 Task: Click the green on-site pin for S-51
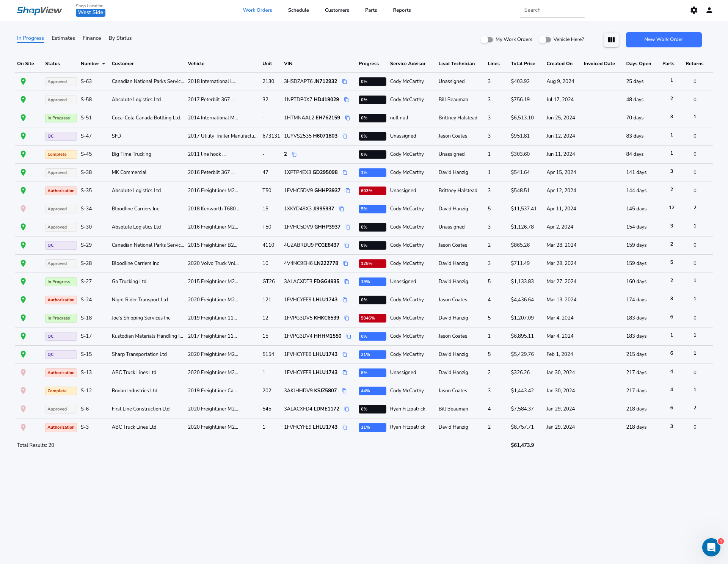point(23,118)
